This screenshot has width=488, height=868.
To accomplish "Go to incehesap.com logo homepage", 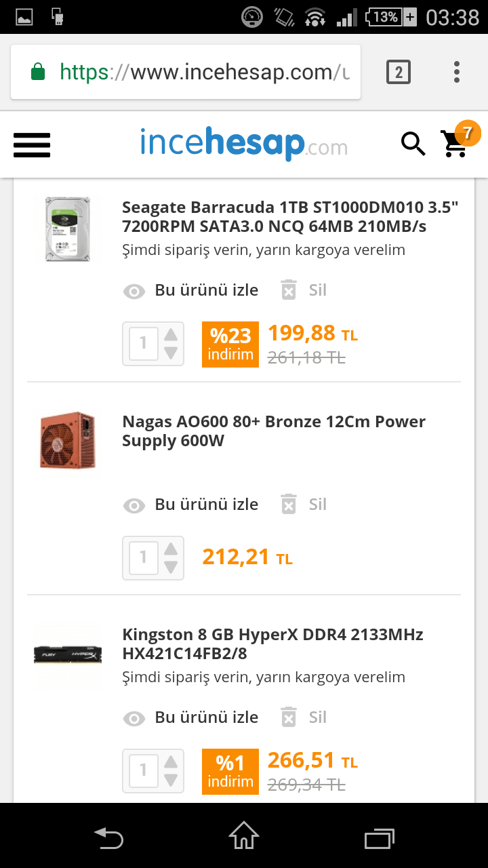I will pyautogui.click(x=243, y=144).
